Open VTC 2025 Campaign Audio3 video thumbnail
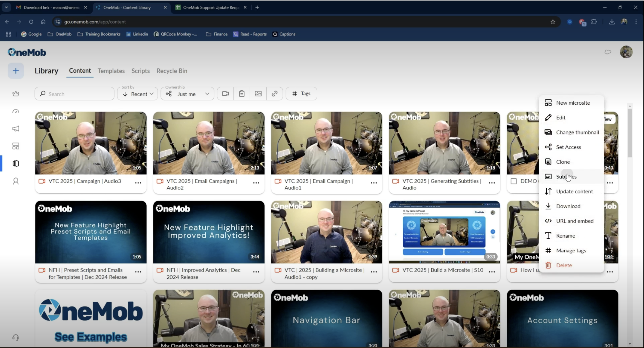644x348 pixels. coord(91,143)
